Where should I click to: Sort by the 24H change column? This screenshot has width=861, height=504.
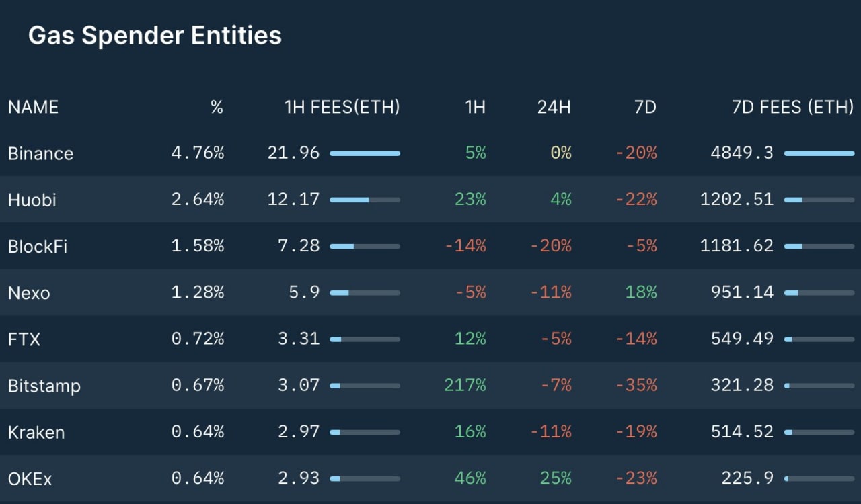[x=554, y=107]
